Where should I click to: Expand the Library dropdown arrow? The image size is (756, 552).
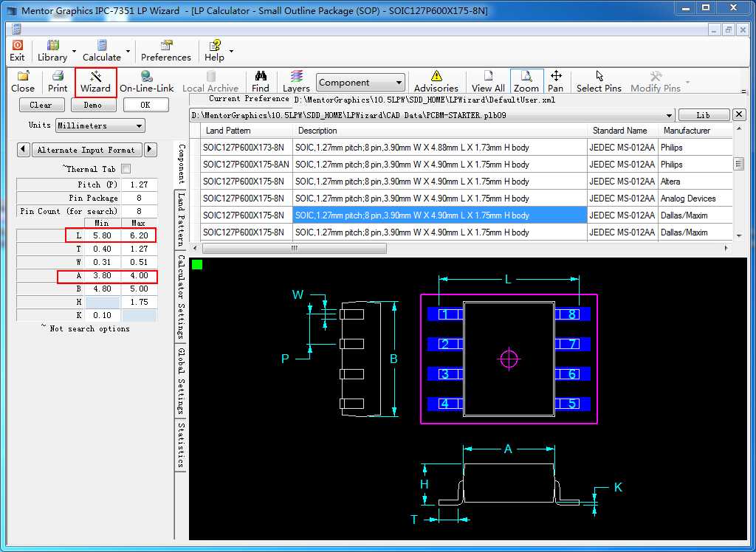click(x=74, y=51)
